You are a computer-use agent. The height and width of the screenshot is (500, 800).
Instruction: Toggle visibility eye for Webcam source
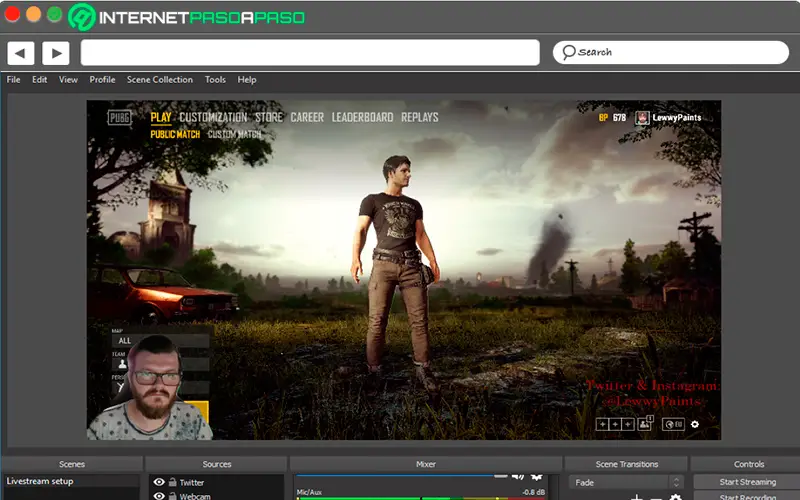tap(159, 496)
